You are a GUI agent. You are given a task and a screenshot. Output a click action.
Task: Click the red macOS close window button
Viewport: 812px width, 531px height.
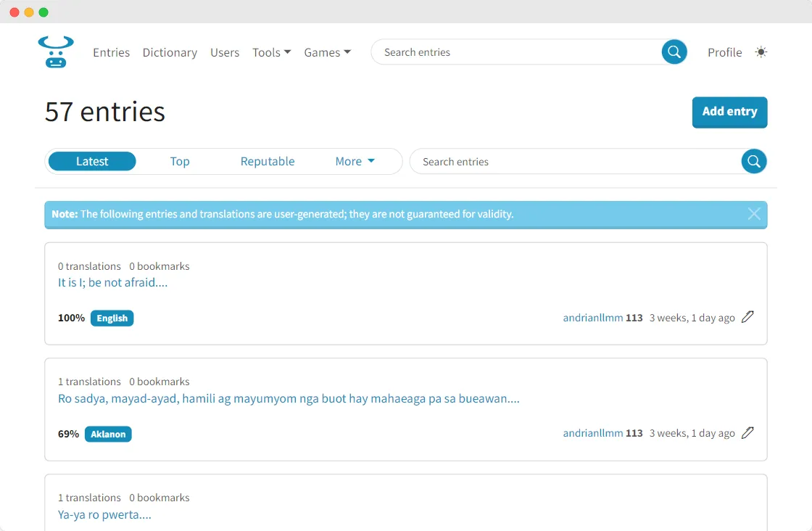point(14,12)
